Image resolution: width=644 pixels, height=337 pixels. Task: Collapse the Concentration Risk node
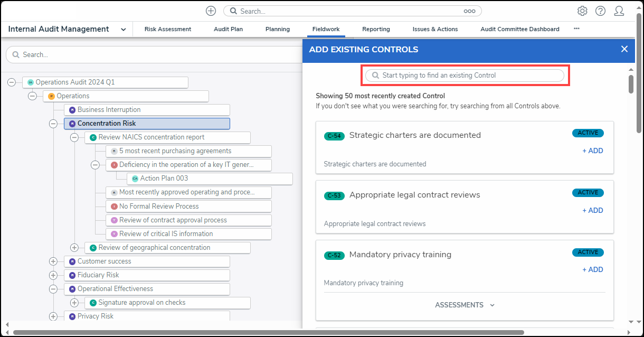53,124
